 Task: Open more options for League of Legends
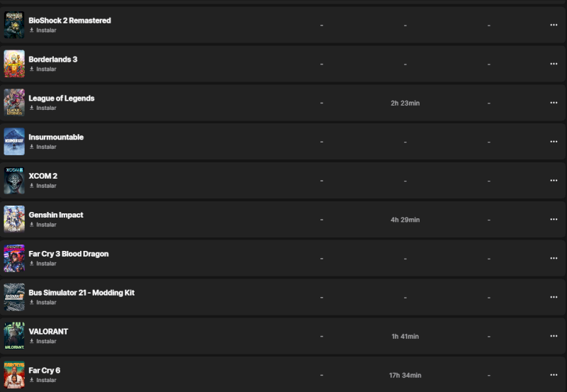pos(554,103)
